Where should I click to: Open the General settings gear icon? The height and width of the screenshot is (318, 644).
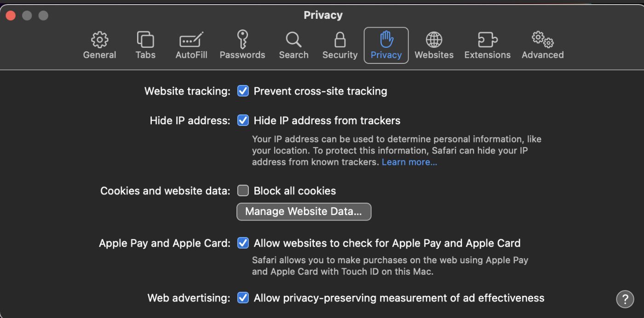tap(99, 40)
